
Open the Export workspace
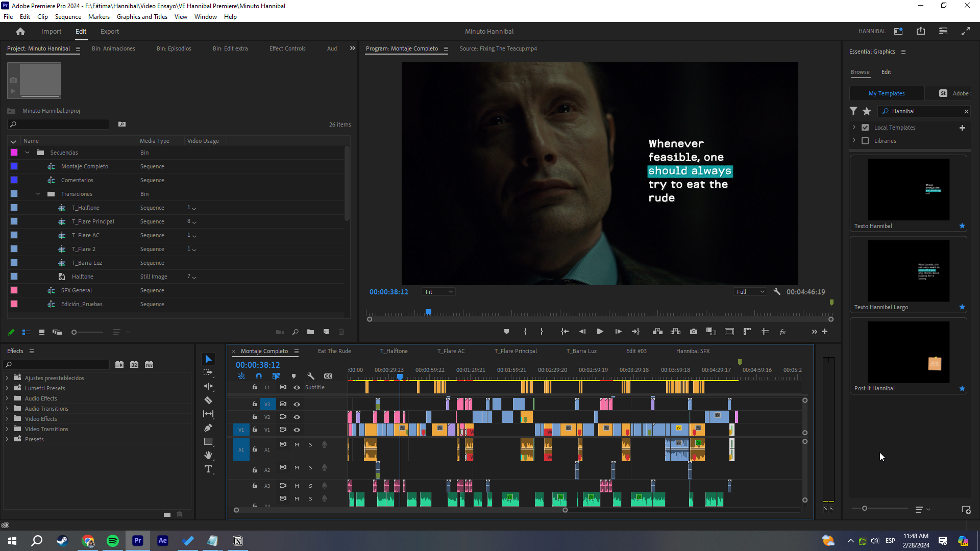[110, 32]
